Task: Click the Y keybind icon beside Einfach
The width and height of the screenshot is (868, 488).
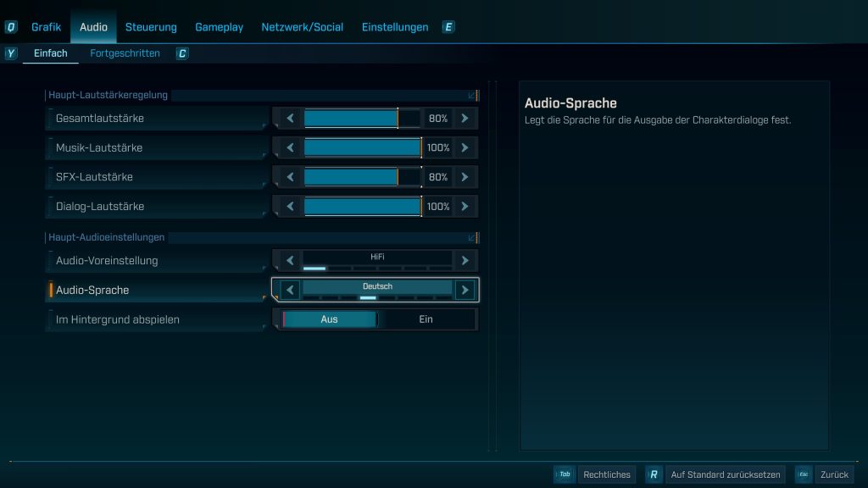Action: [x=9, y=53]
